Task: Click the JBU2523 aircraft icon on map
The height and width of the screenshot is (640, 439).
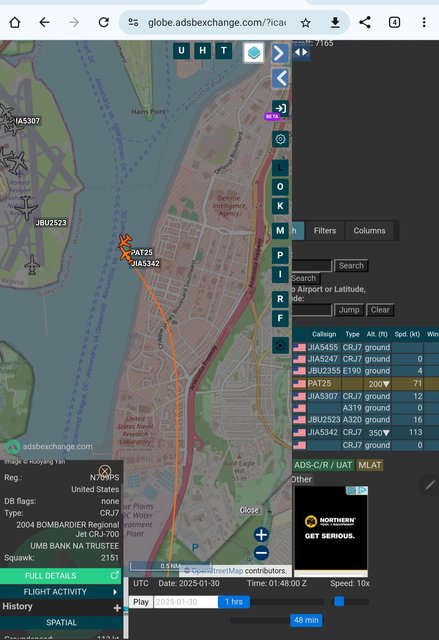Action: (x=26, y=207)
